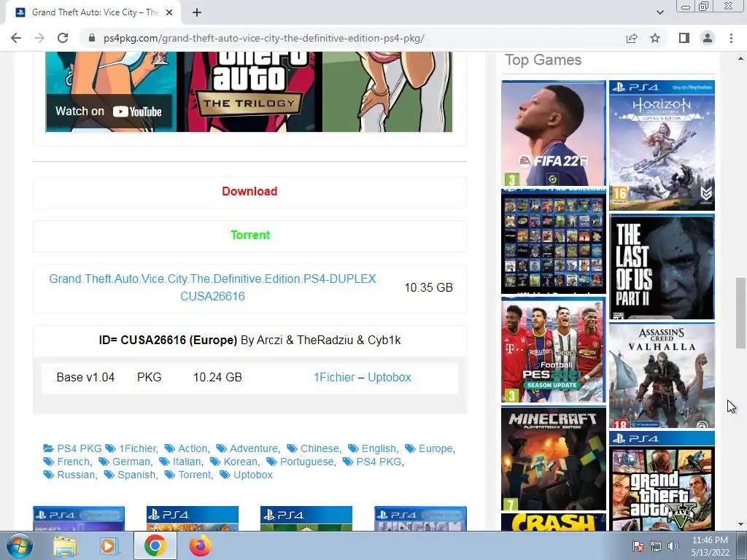The image size is (747, 560).
Task: Click the Korean tag
Action: (241, 462)
